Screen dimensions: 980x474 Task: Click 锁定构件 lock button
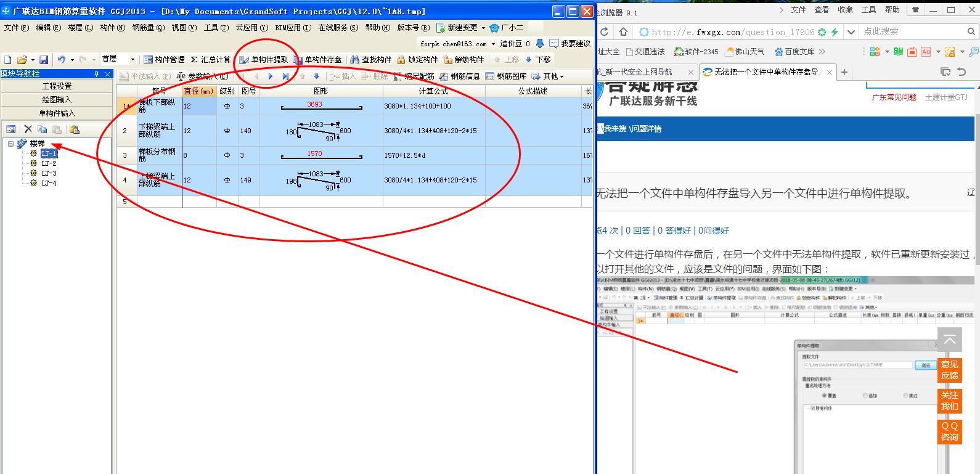click(x=417, y=60)
